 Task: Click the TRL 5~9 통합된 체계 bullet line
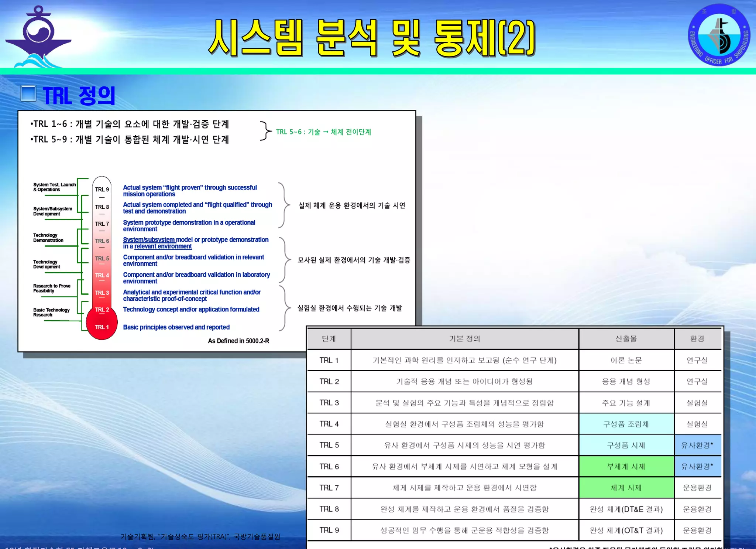tap(130, 139)
